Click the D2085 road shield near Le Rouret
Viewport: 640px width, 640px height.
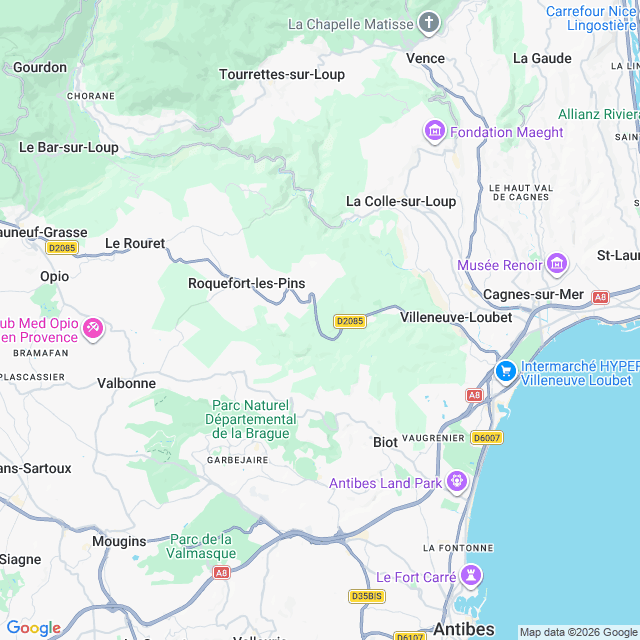[x=62, y=247]
